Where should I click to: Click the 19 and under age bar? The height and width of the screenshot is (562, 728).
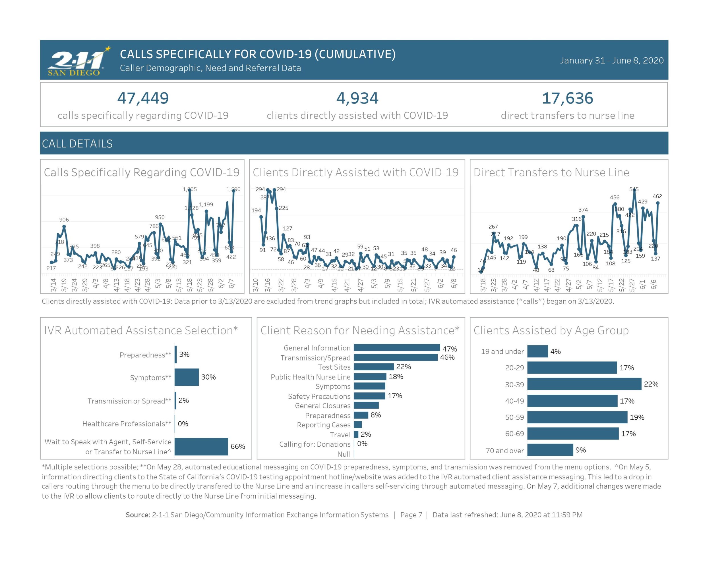537,351
